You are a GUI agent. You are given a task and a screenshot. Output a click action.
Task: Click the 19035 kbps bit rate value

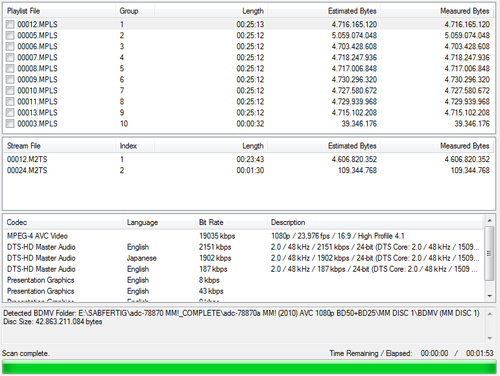(x=217, y=236)
